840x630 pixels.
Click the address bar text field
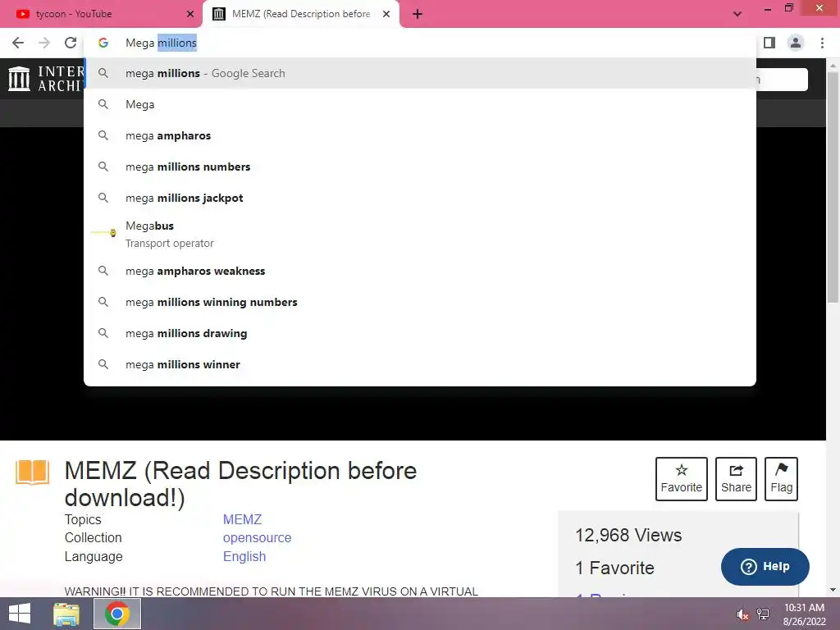pos(420,43)
